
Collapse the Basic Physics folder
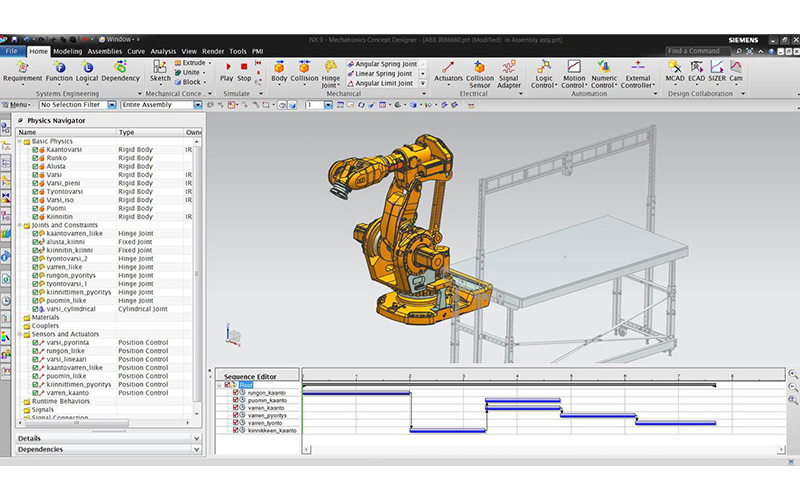coord(20,141)
